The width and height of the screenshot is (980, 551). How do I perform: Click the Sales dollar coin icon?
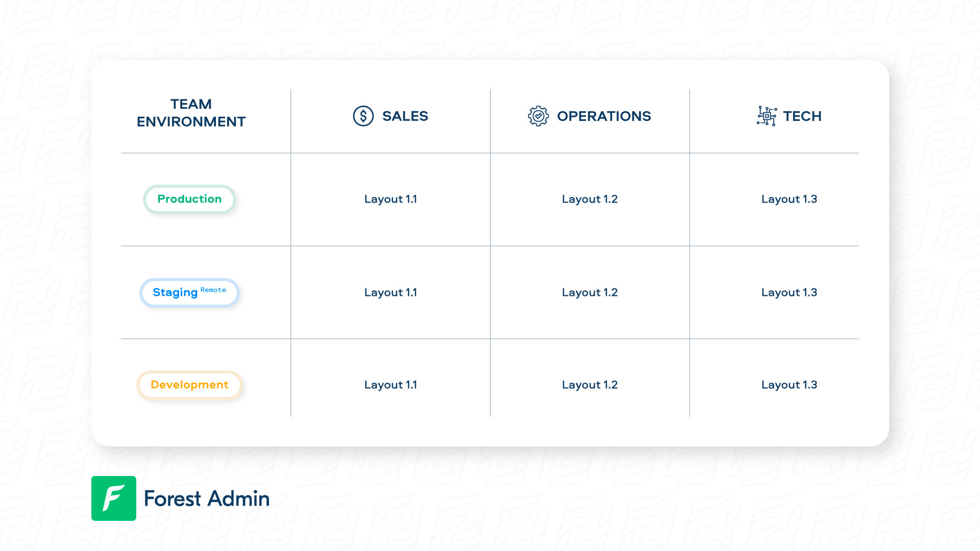tap(363, 116)
